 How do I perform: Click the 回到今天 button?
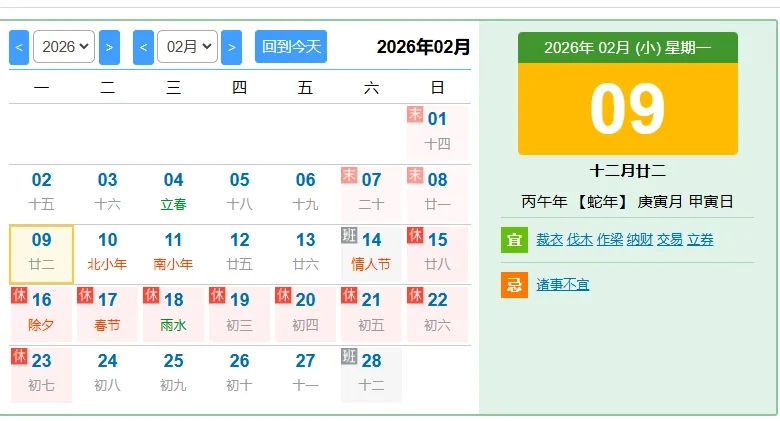pos(291,47)
